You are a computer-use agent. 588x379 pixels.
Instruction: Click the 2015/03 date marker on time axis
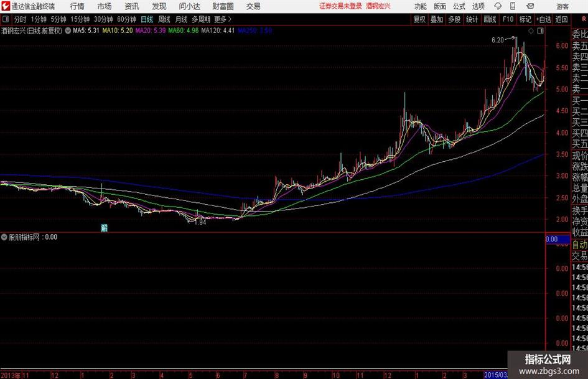[495, 375]
